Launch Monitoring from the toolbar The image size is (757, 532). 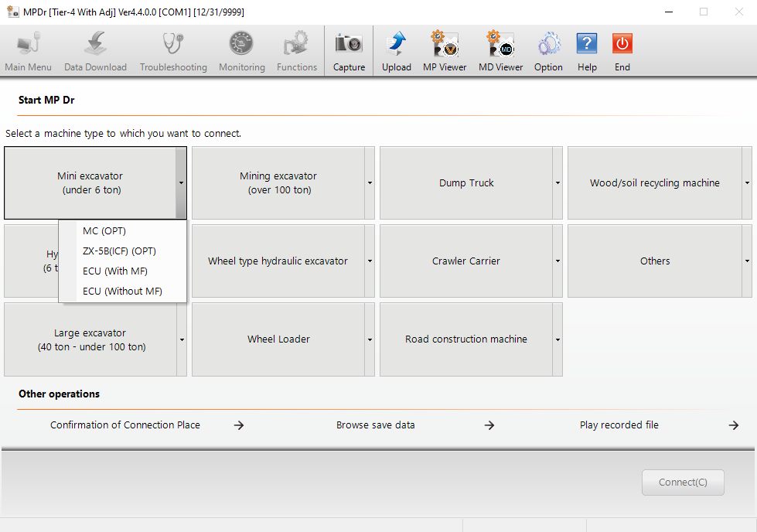(241, 49)
